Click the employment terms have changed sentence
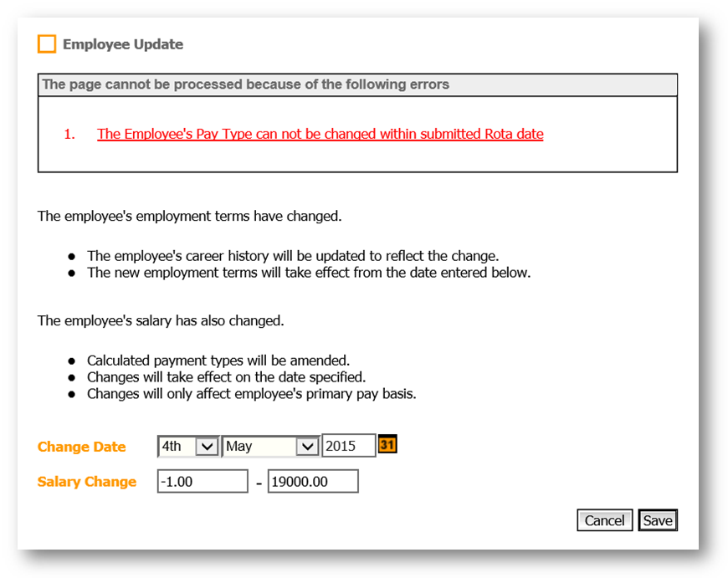Screen dimensions: 728x578 click(189, 216)
